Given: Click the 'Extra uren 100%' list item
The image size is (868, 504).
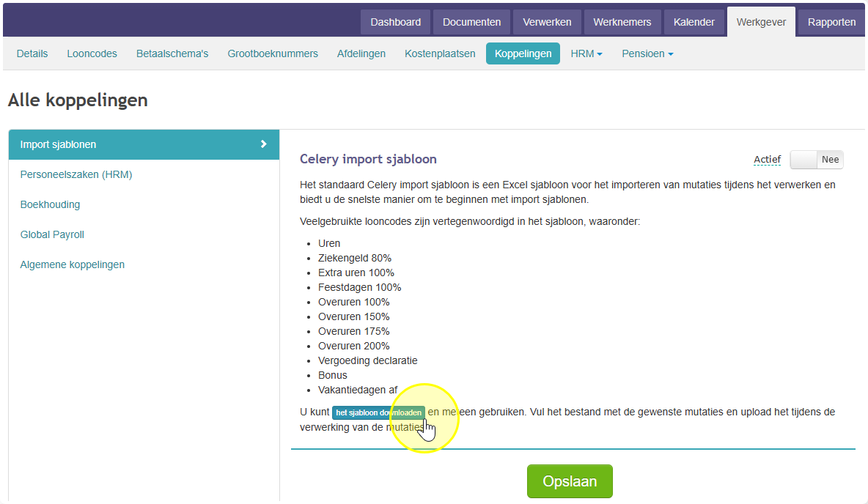Looking at the screenshot, I should tap(356, 273).
